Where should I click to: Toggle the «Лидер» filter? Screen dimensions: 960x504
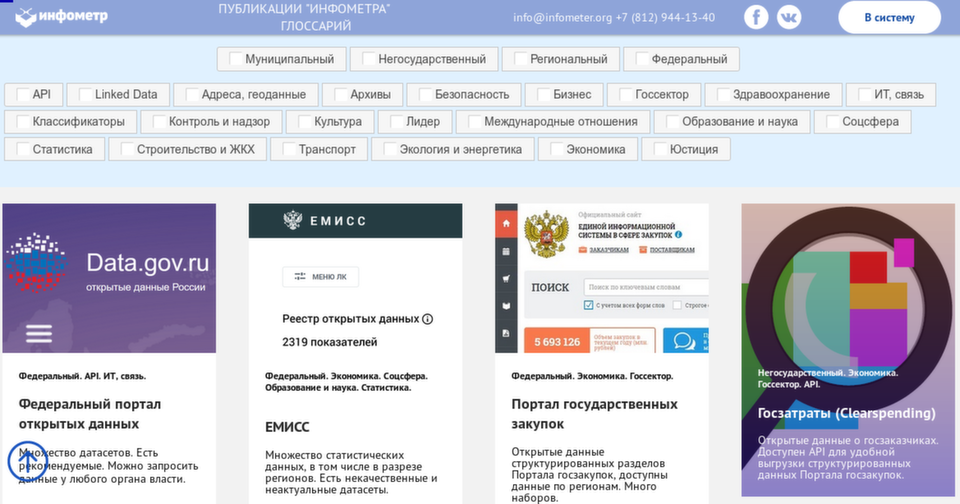point(397,121)
